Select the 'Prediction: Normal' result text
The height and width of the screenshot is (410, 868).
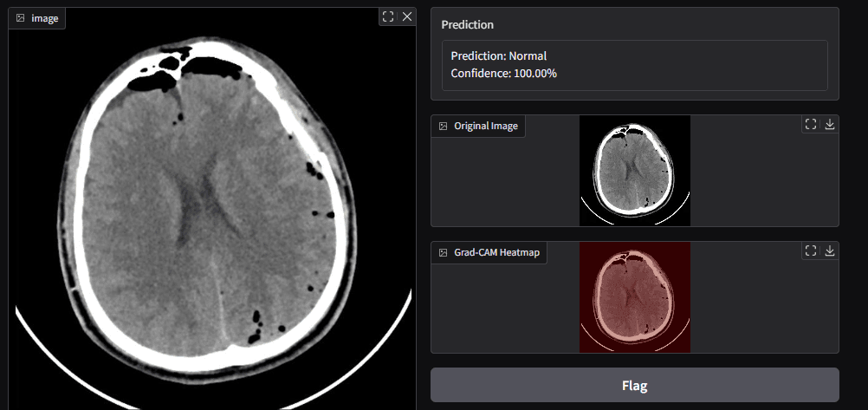pos(498,56)
